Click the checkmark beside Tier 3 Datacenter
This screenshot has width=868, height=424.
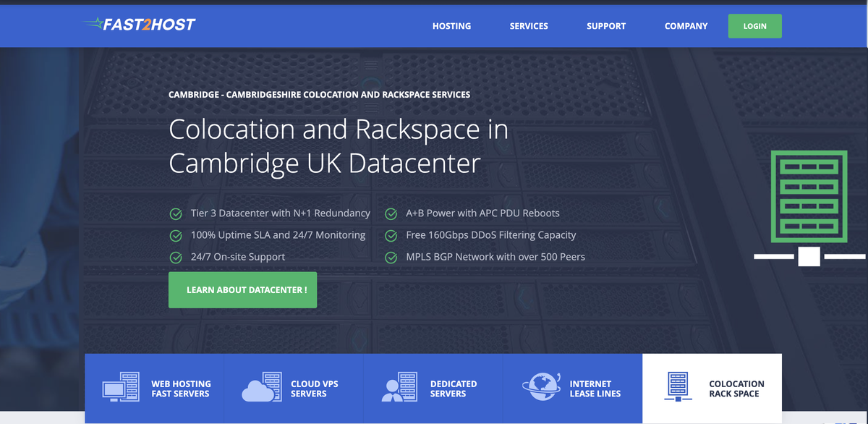176,213
